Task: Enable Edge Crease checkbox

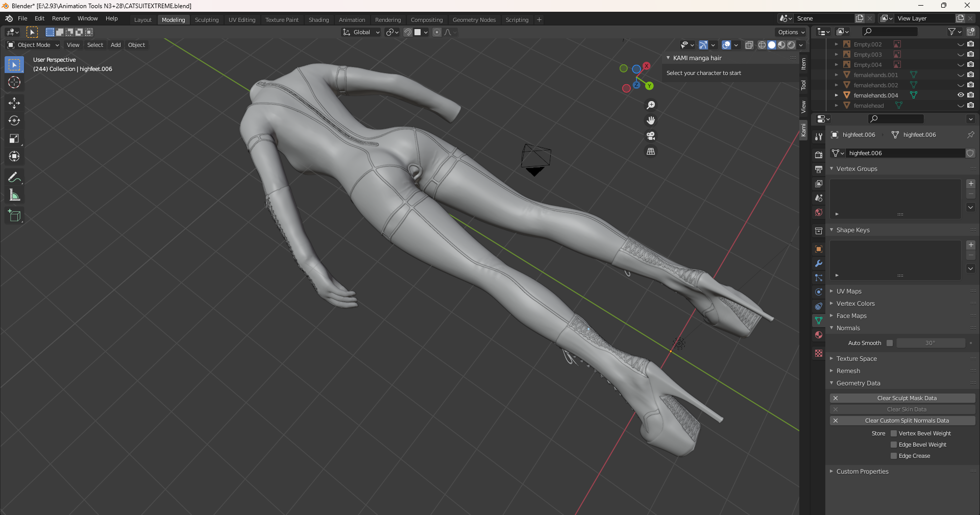Action: coord(894,456)
